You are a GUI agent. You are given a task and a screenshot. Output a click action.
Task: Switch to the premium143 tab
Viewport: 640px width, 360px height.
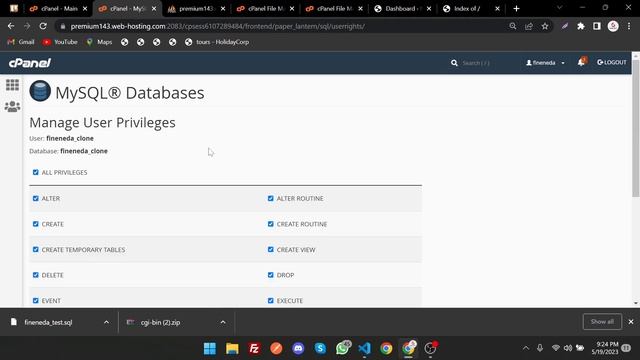(x=197, y=9)
